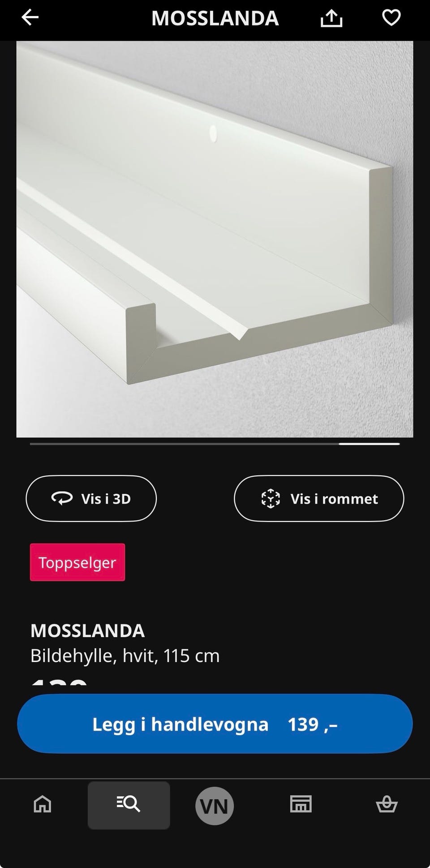This screenshot has height=868, width=430.
Task: Tap the shelf product image
Action: pyautogui.click(x=215, y=239)
